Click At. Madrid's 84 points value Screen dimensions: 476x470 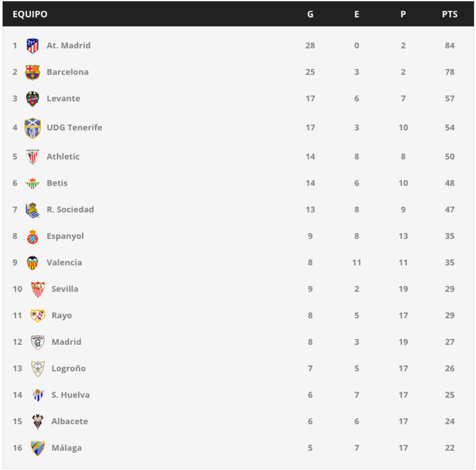pos(450,45)
